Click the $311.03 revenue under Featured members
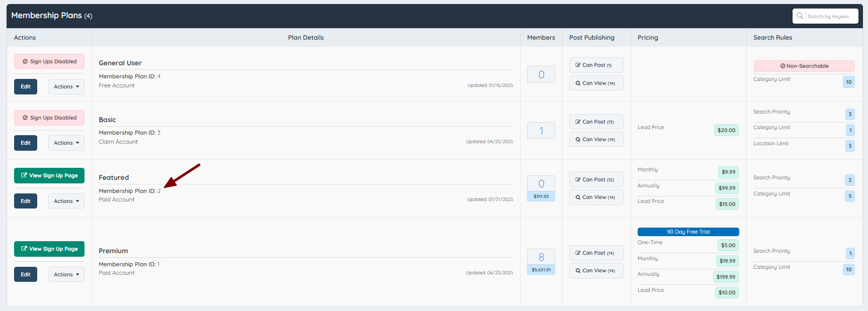Viewport: 868px width, 311px height. point(541,196)
